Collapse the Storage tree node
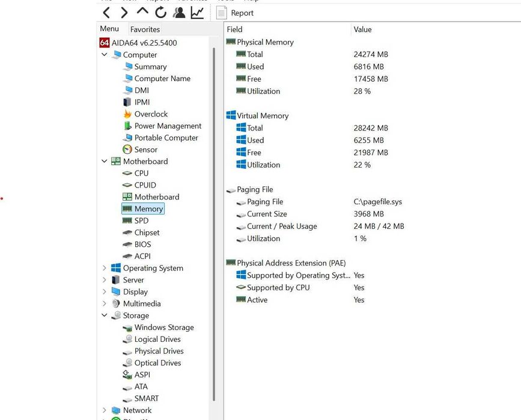 coord(105,315)
